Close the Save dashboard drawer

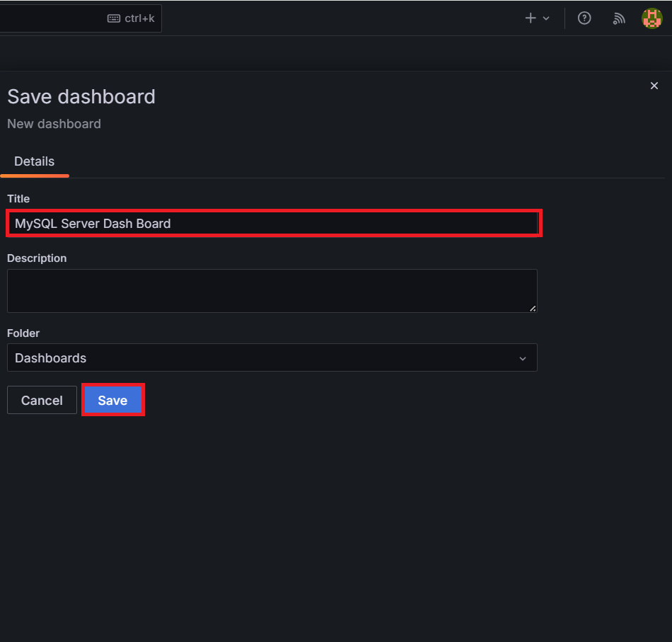(654, 86)
